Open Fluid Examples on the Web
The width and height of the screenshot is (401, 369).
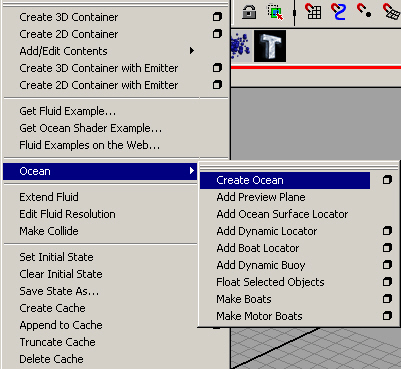89,145
